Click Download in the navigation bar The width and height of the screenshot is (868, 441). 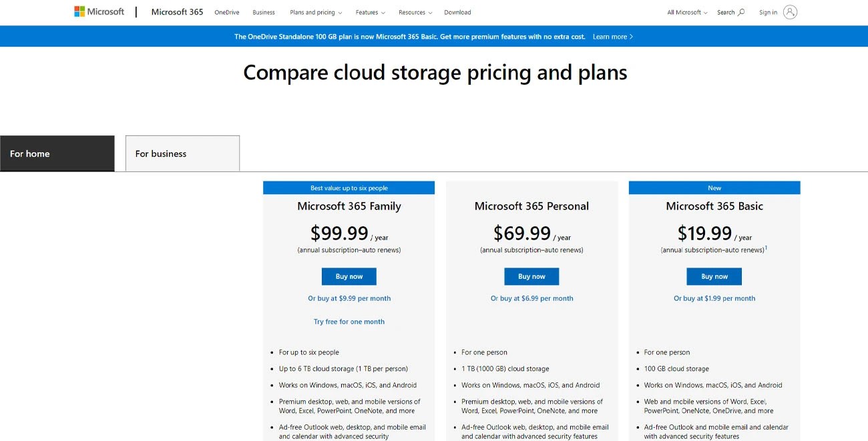tap(457, 12)
